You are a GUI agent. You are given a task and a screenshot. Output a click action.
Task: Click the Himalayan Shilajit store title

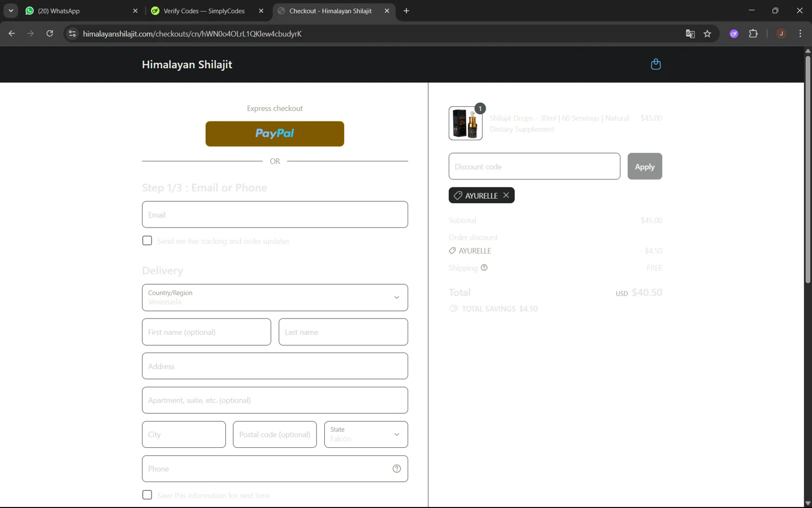[187, 64]
